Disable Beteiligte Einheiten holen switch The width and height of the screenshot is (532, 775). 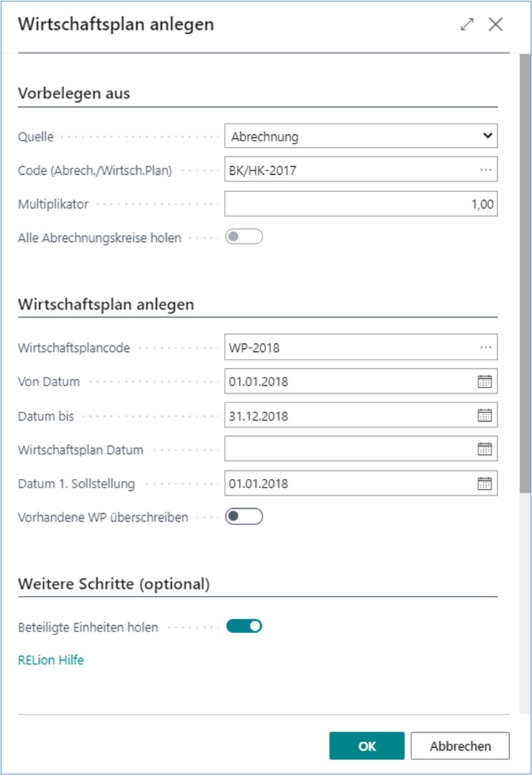[x=244, y=627]
